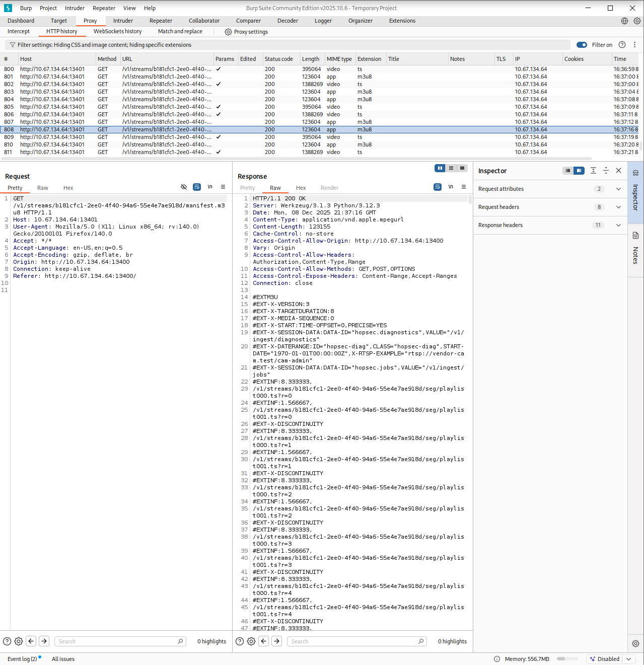Screen dimensions: 644x665
Task: Disable word wrap in the Request editor
Action: (x=196, y=187)
